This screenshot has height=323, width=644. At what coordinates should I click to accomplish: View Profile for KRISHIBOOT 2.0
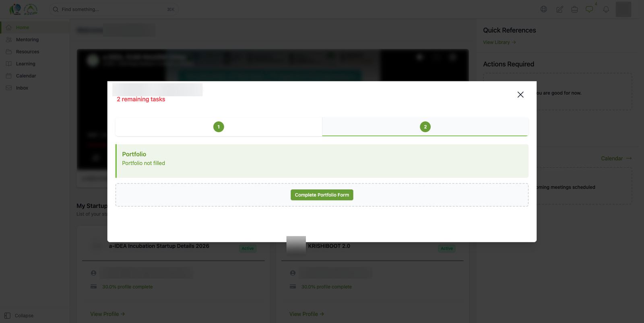[307, 314]
